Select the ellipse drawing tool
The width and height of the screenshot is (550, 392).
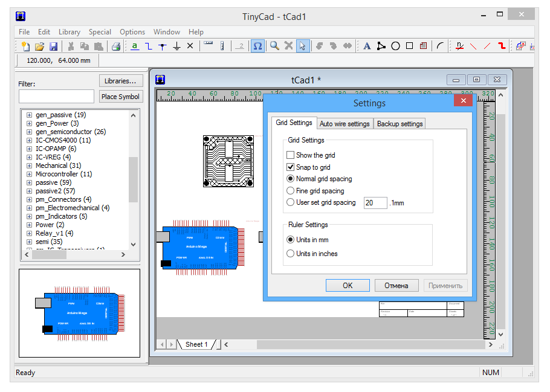pos(395,46)
